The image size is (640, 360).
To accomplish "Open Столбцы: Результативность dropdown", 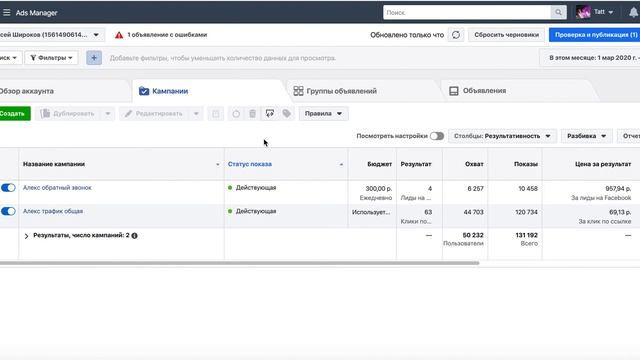I will point(502,136).
